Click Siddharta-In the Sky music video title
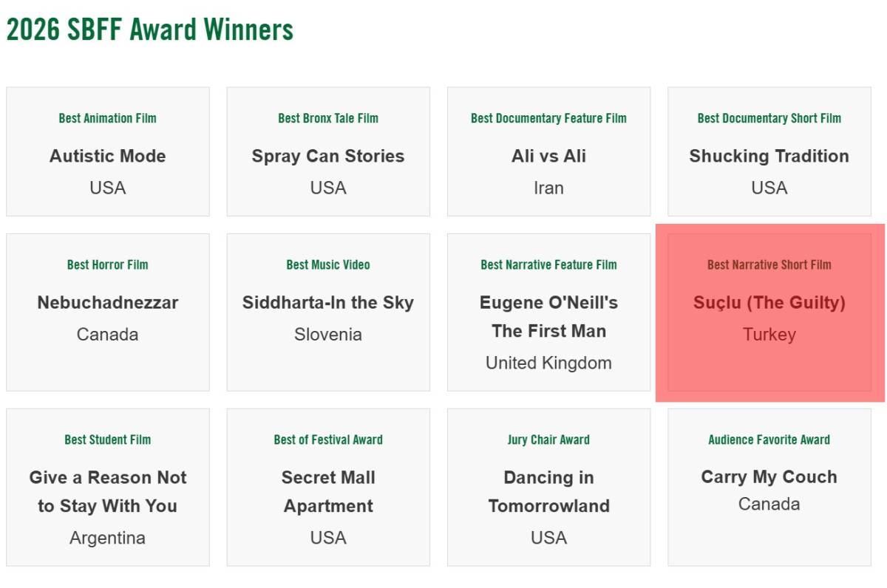Image resolution: width=887 pixels, height=588 pixels. [x=327, y=302]
